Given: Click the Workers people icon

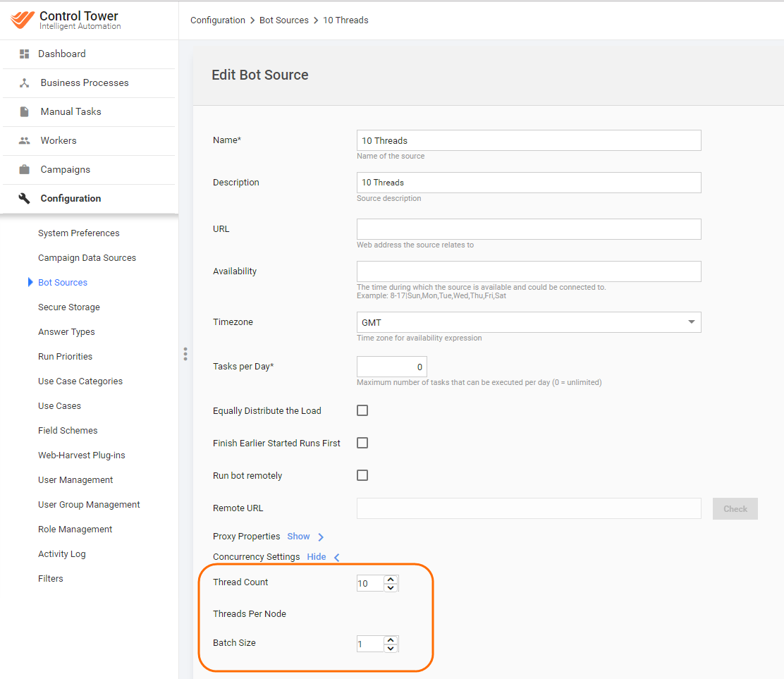Looking at the screenshot, I should point(24,140).
